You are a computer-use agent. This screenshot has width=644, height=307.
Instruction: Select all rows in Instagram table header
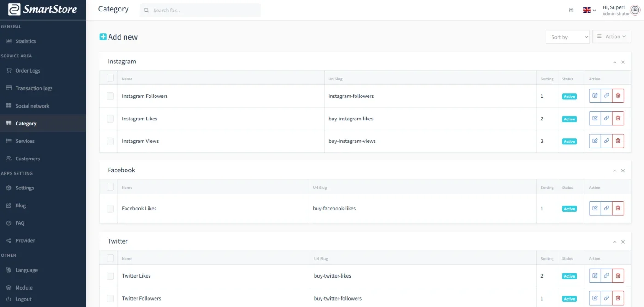(110, 78)
